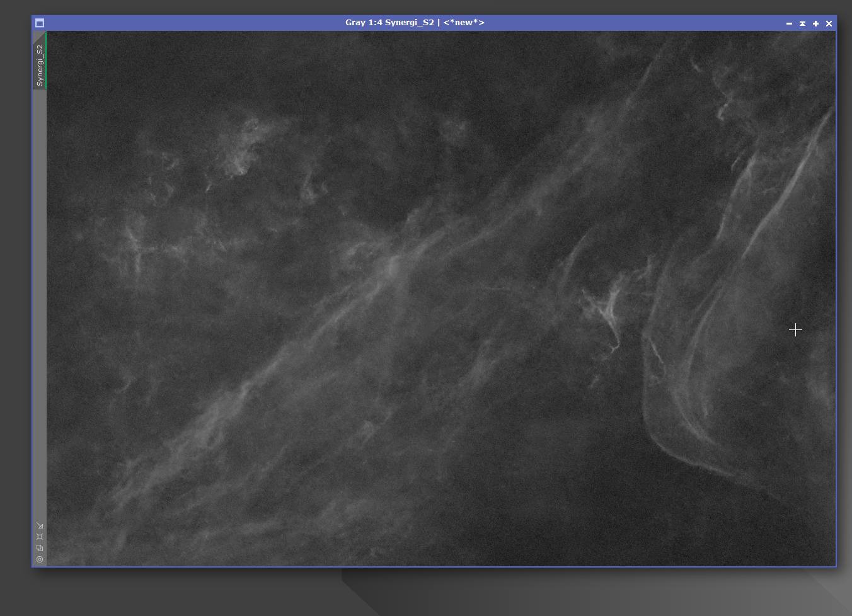This screenshot has width=852, height=616.
Task: Click the zoom-to-fit square icon in sidebar
Action: tap(40, 537)
